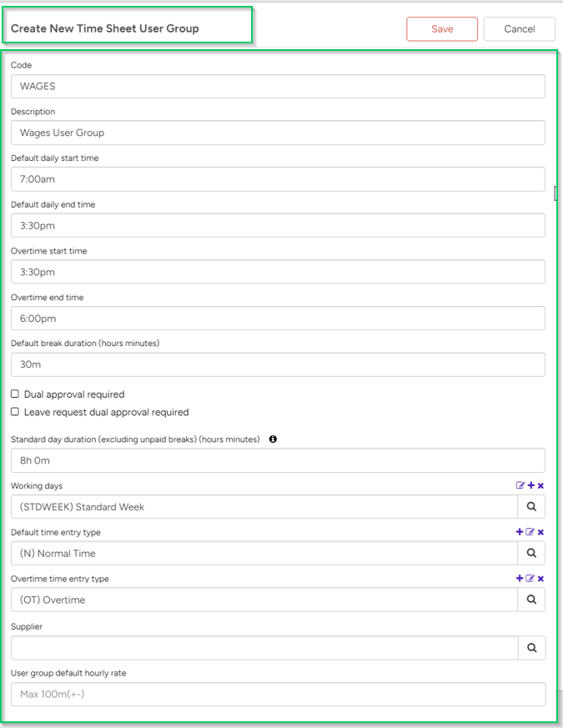Clear Default time entry type via x icon
This screenshot has height=728, width=563.
540,532
